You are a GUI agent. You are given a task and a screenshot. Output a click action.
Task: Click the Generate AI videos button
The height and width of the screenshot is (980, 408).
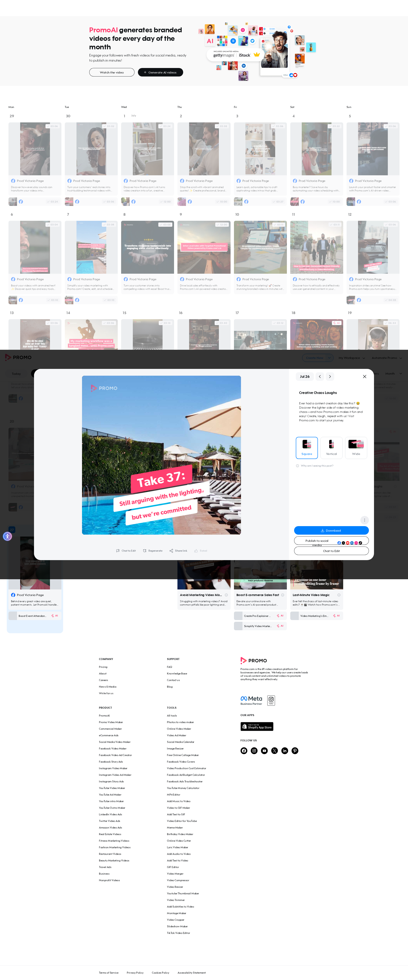click(160, 72)
